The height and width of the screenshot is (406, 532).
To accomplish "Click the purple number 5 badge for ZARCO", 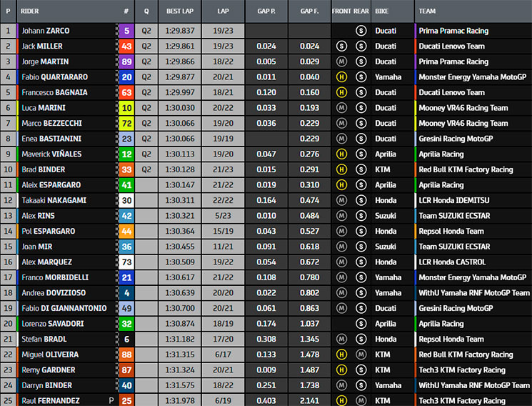I will tap(126, 31).
